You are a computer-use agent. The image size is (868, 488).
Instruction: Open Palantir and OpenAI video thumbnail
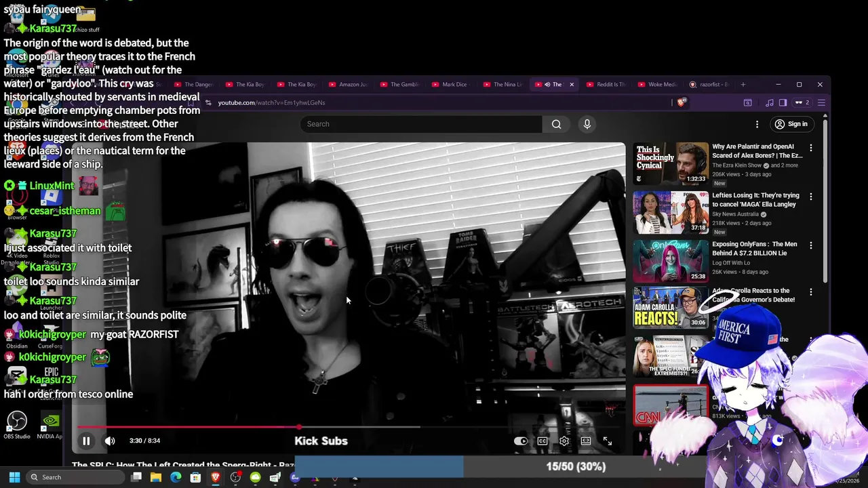pos(671,163)
